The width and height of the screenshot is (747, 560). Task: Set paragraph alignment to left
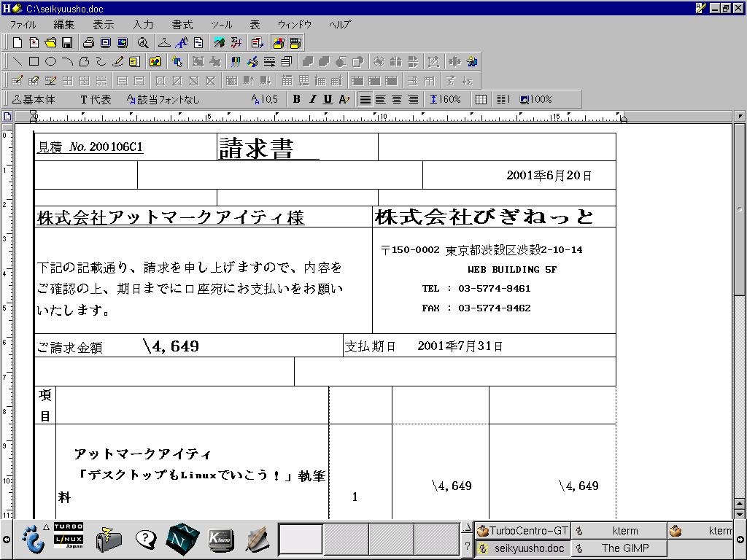point(381,99)
